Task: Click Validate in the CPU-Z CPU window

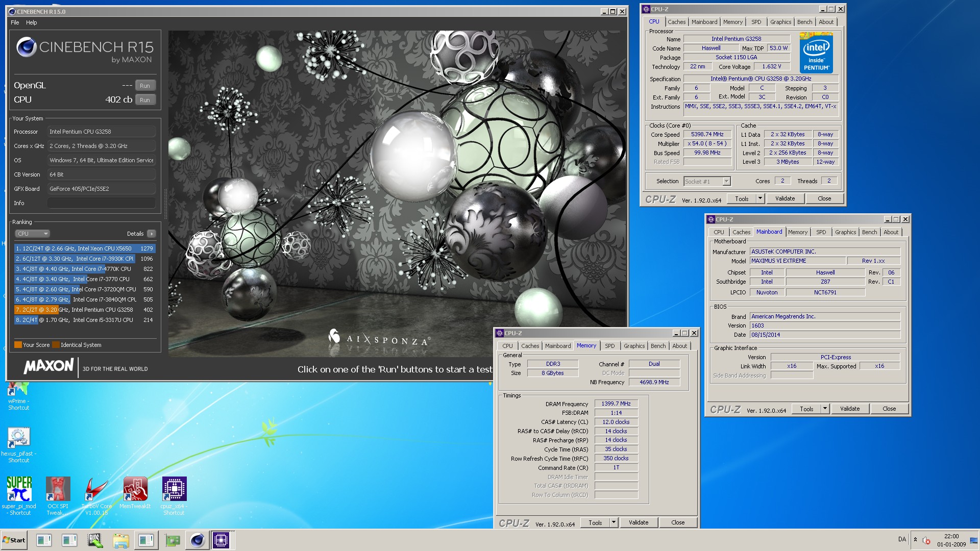Action: coord(785,198)
